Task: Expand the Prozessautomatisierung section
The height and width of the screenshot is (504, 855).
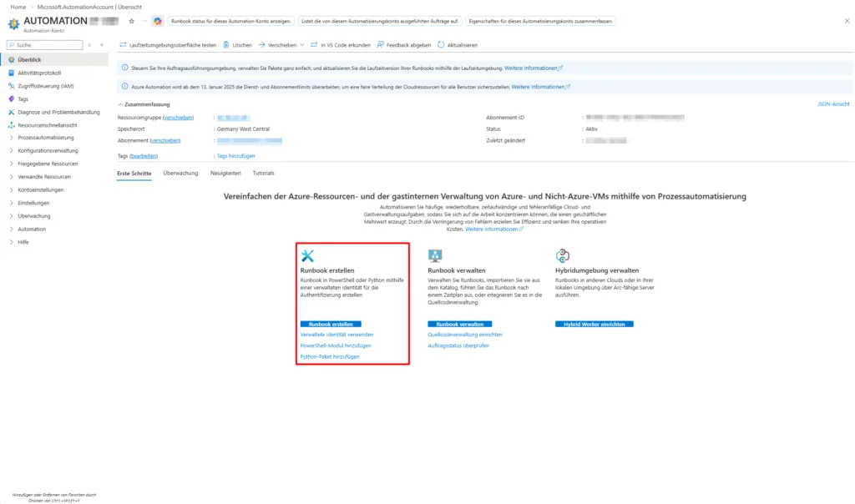Action: coord(11,138)
